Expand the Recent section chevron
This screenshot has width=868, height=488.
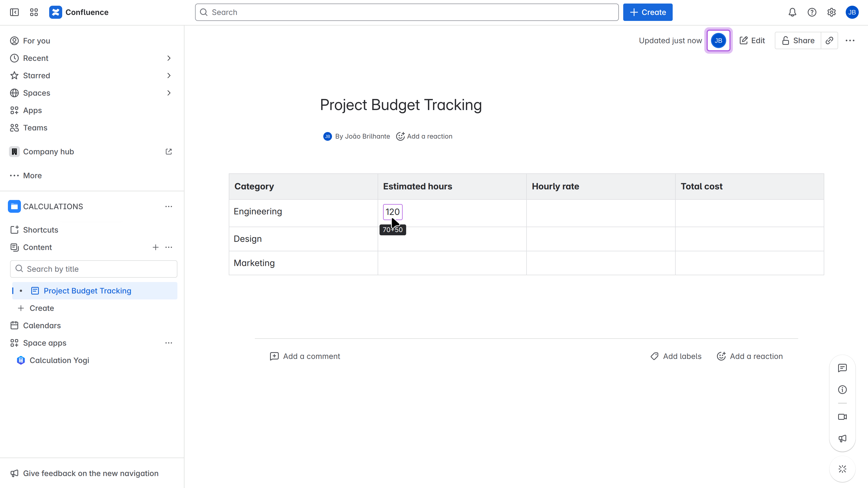169,58
